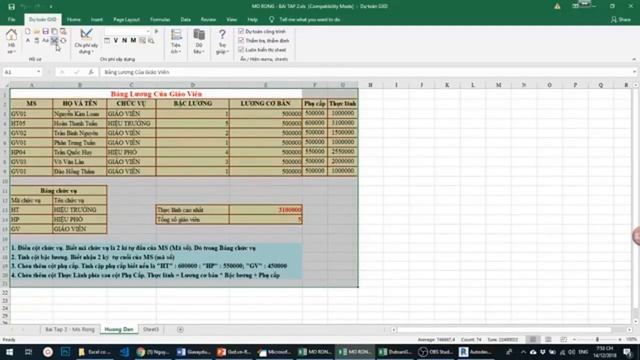
Task: Open the Dữ liệu database menu
Action: pyautogui.click(x=199, y=41)
